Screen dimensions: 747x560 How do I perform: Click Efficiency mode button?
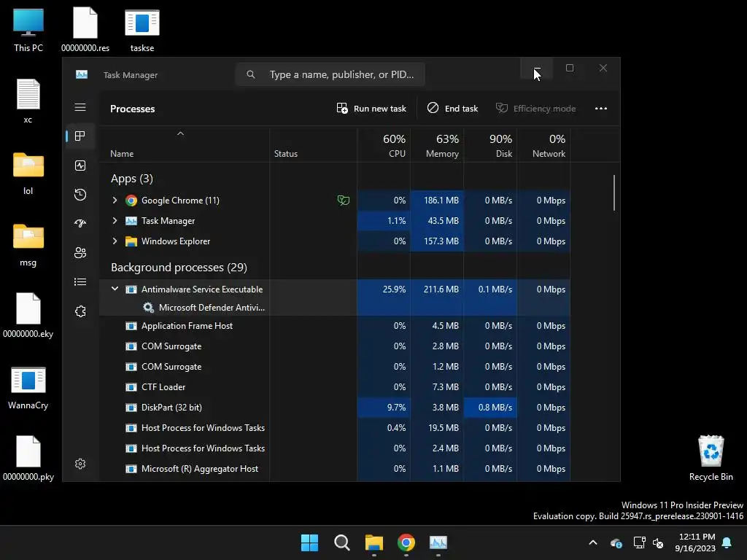click(x=536, y=109)
